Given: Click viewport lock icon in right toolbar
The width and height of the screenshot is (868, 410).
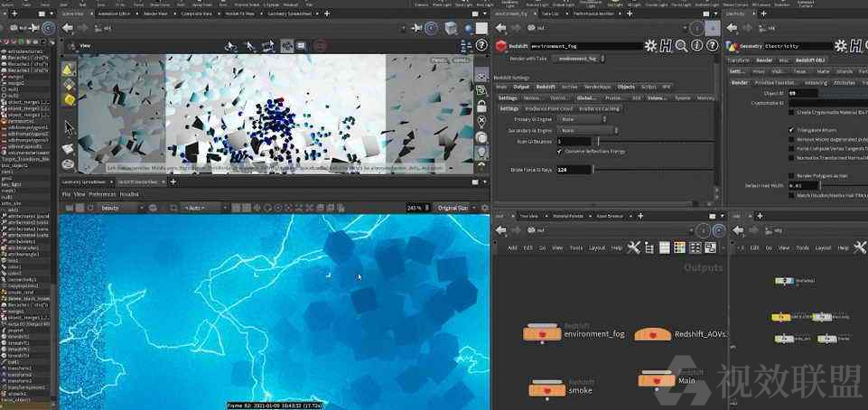Looking at the screenshot, I should [x=481, y=105].
